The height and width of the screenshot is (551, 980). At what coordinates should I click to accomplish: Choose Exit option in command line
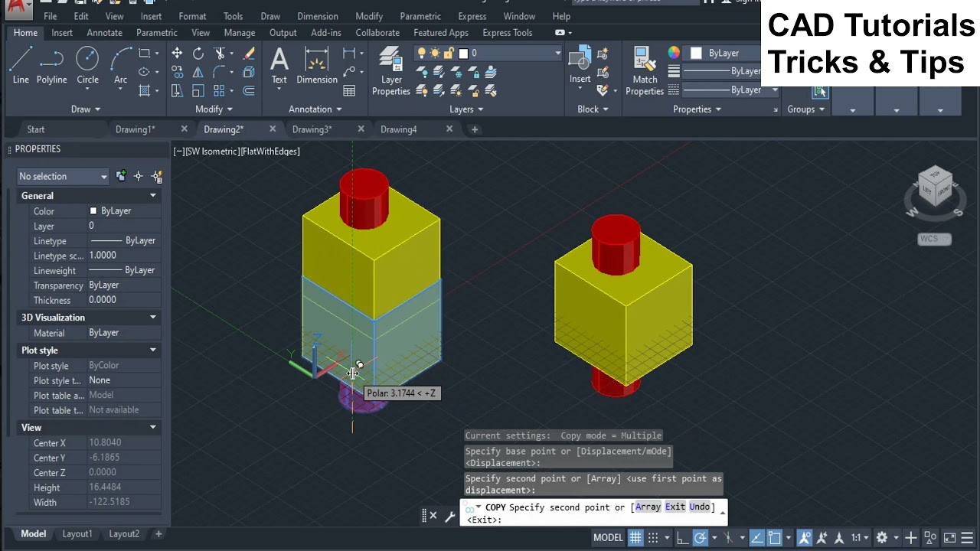(x=675, y=507)
